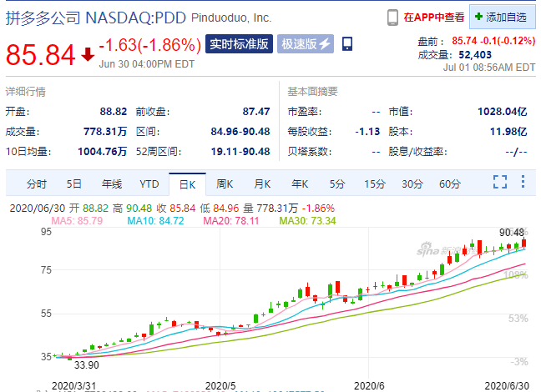The height and width of the screenshot is (392, 541).
Task: Open the 分时 chart tab
Action: tap(37, 183)
